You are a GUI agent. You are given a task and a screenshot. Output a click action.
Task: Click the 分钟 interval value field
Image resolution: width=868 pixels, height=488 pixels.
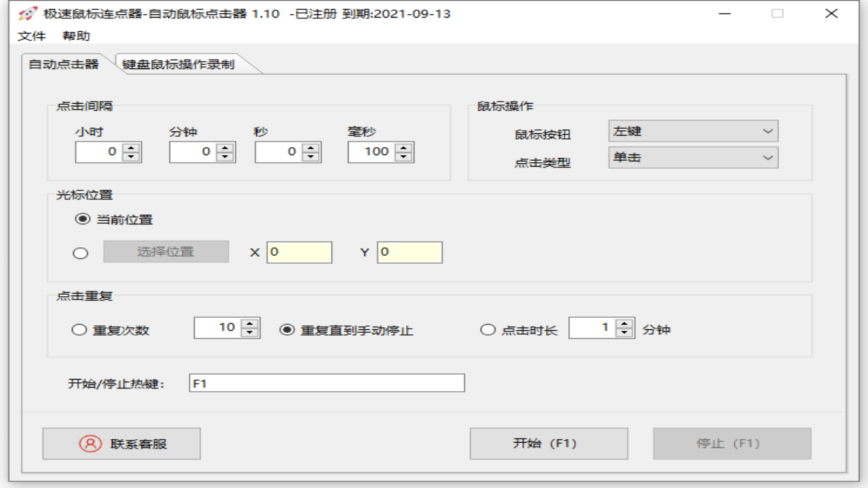pyautogui.click(x=193, y=152)
